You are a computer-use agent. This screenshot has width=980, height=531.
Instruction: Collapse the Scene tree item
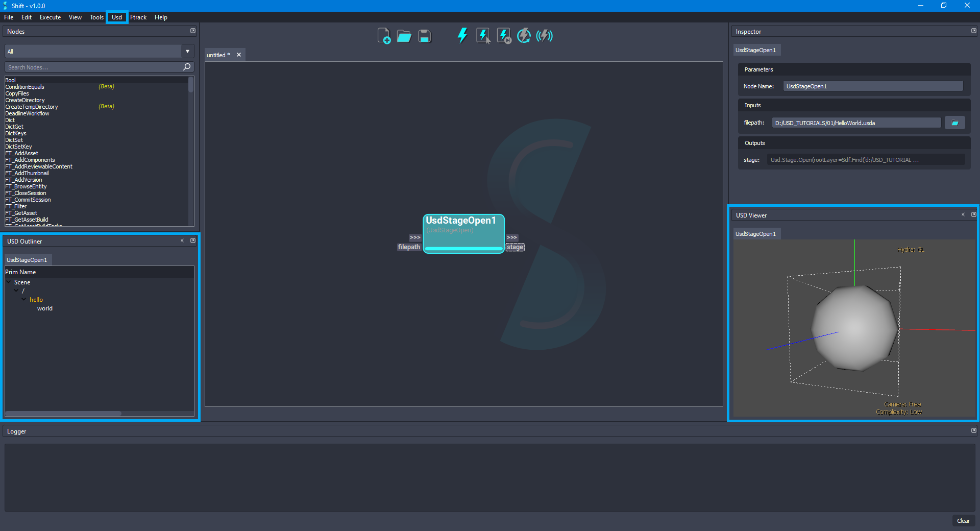8,282
